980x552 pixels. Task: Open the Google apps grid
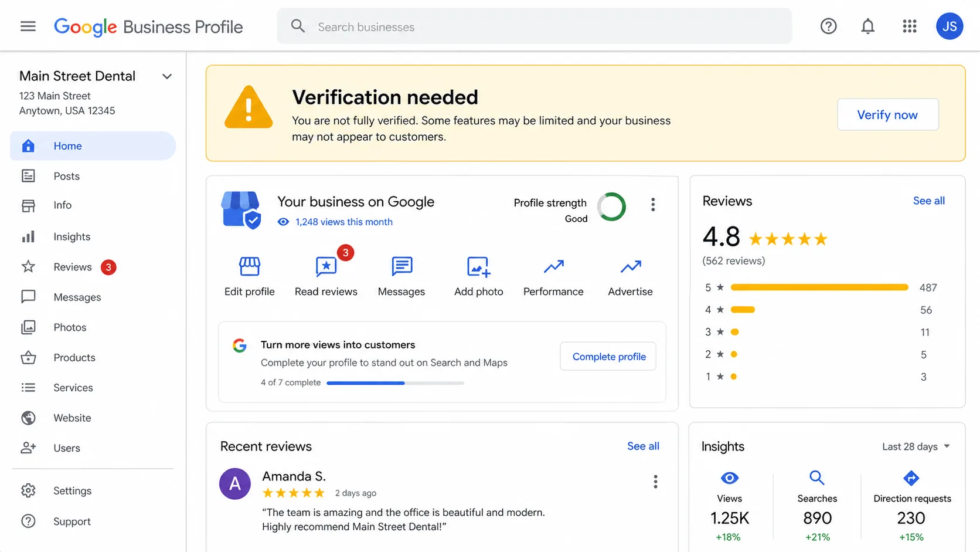pos(909,26)
